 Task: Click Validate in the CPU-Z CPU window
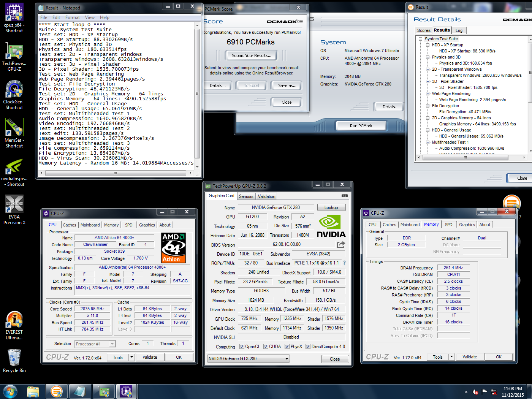pos(150,357)
